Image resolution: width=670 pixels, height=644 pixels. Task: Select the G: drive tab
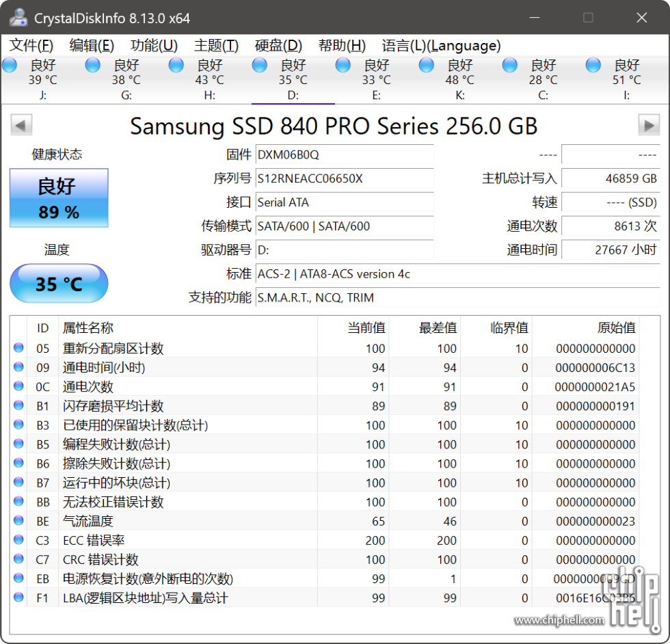point(126,79)
